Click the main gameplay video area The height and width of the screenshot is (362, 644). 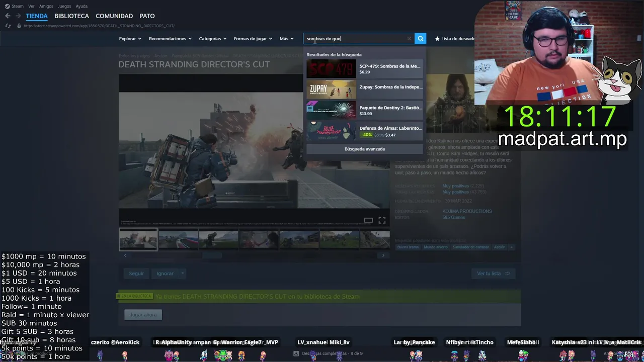[x=254, y=150]
